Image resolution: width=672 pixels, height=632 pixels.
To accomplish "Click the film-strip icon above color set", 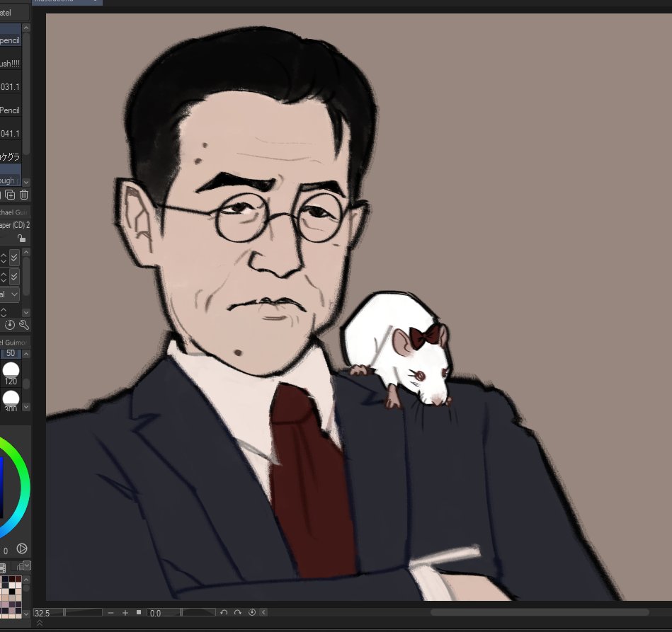I will point(2,568).
